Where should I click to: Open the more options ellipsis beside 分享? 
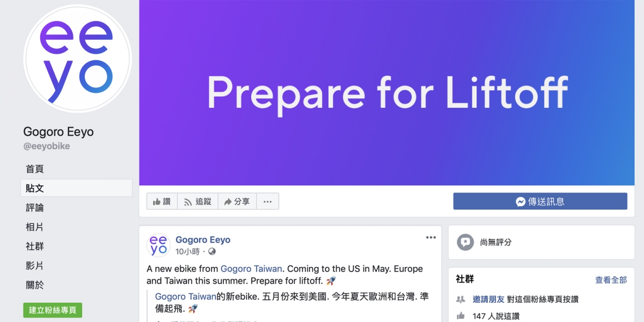coord(268,201)
